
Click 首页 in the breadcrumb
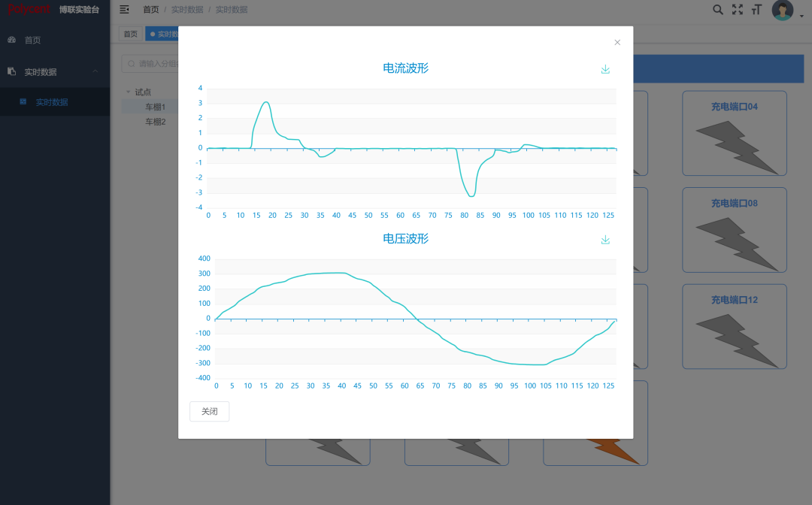151,10
